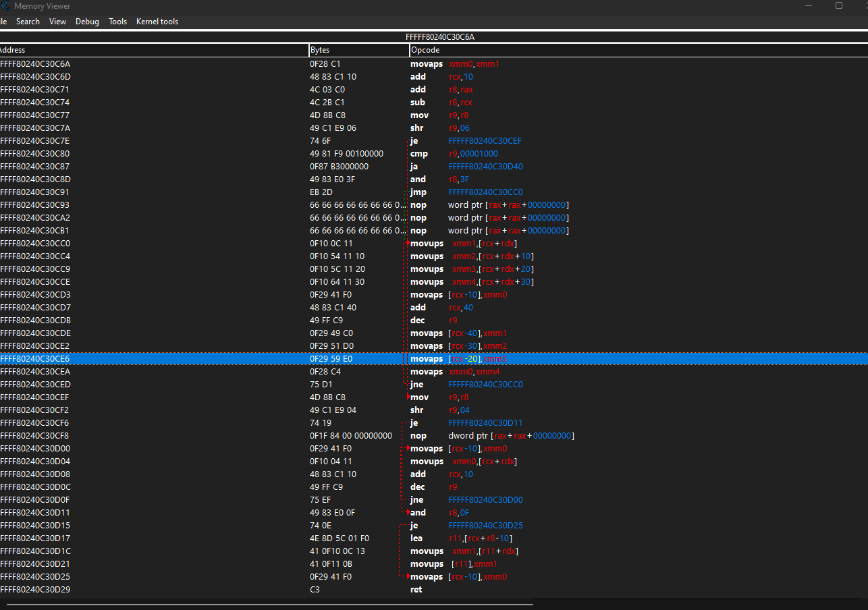Click the horizontal scrollbar at the bottom
This screenshot has width=868, height=610.
(270, 605)
